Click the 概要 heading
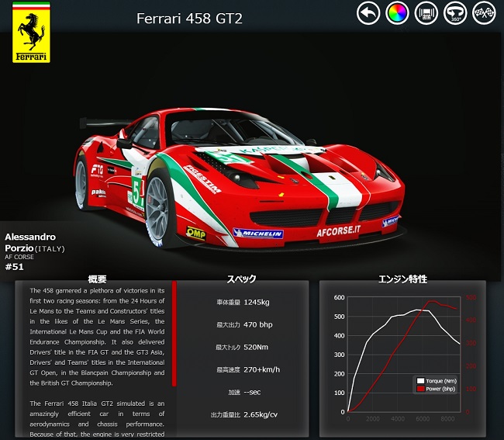 [x=97, y=279]
